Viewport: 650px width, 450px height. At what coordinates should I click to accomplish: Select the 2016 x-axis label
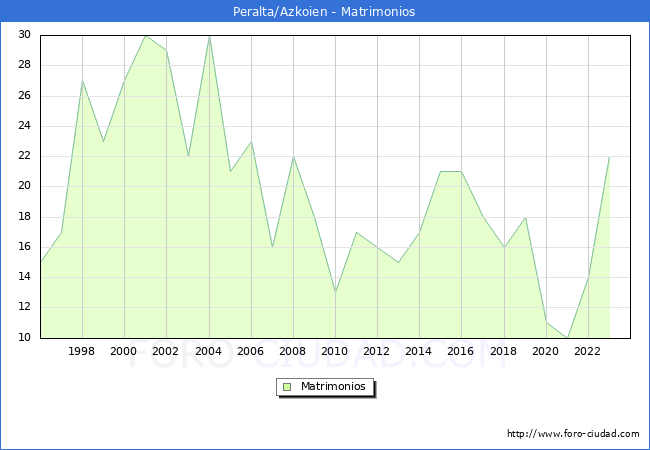coord(460,351)
